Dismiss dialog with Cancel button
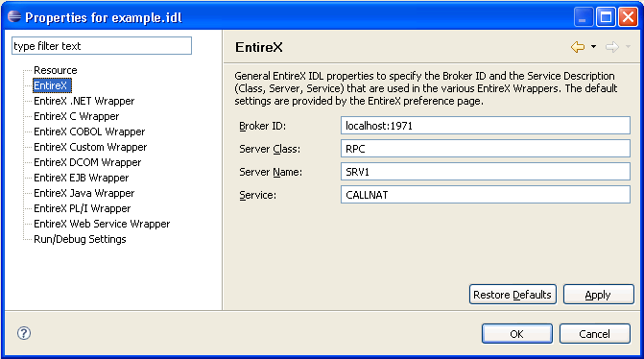644x359 pixels. pyautogui.click(x=595, y=333)
